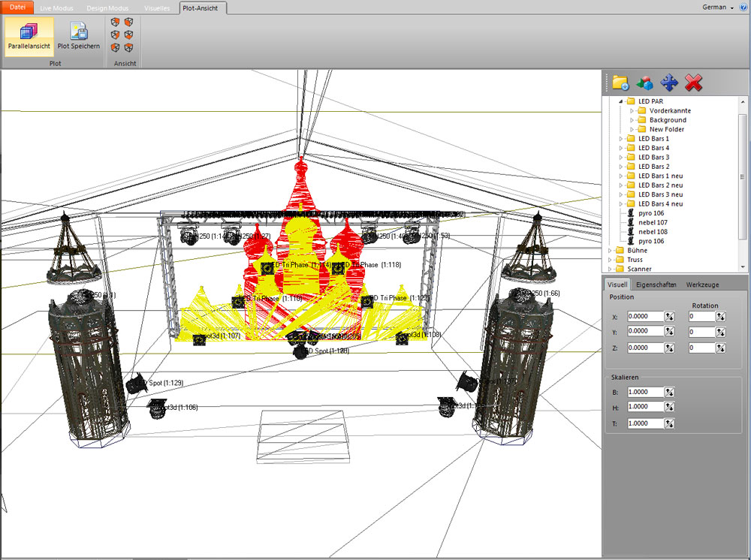This screenshot has width=751, height=560.
Task: Click the spot3d (1:107) fixture in viewport
Action: [199, 339]
